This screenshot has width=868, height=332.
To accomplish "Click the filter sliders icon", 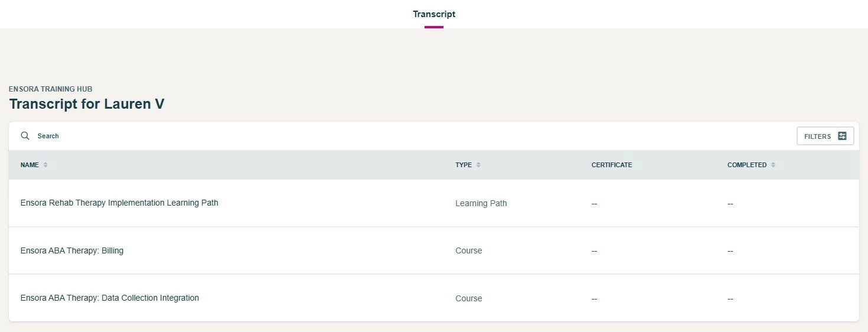I will point(842,136).
